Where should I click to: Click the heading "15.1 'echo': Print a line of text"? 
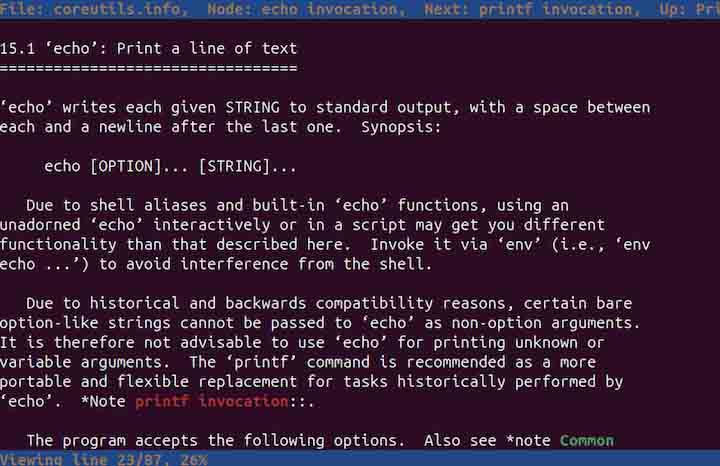click(149, 48)
